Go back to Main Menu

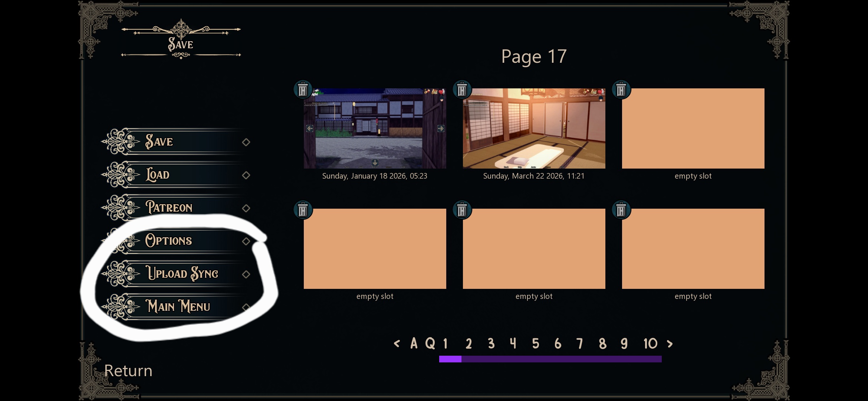pyautogui.click(x=177, y=307)
